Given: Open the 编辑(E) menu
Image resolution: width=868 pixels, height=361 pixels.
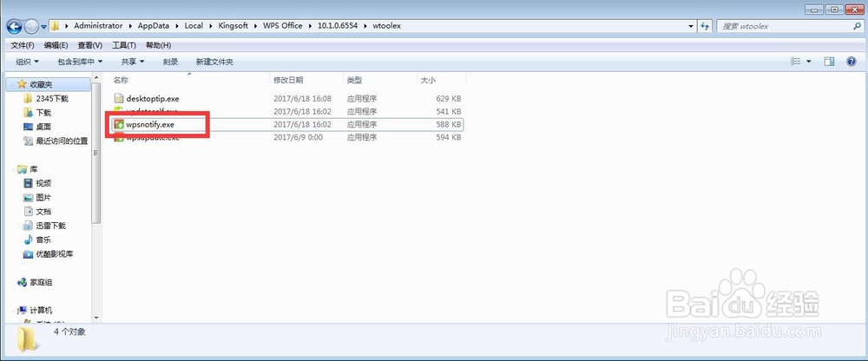Looking at the screenshot, I should [56, 45].
